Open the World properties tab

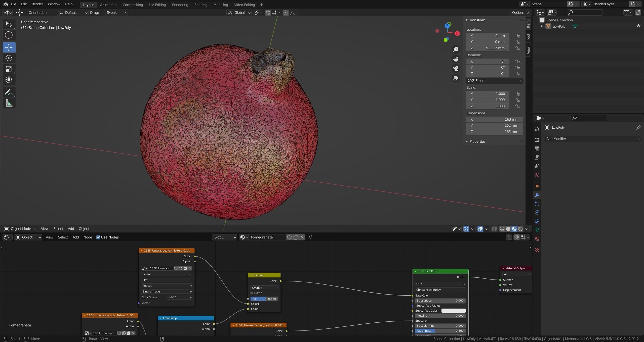[x=537, y=175]
